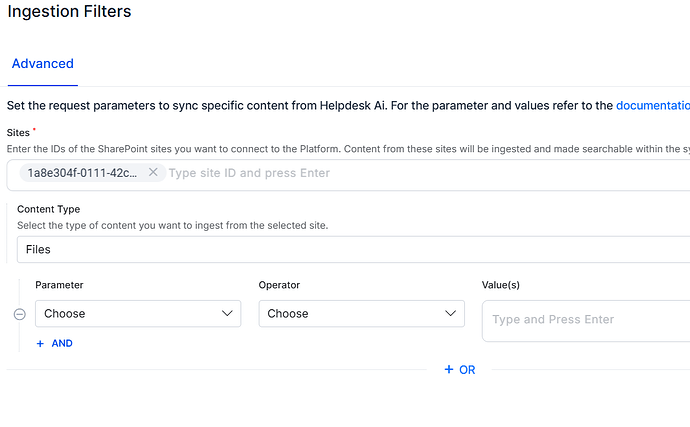Select the 1a8e304f-0111-42c site chip text
Image resolution: width=690 pixels, height=427 pixels.
click(82, 173)
